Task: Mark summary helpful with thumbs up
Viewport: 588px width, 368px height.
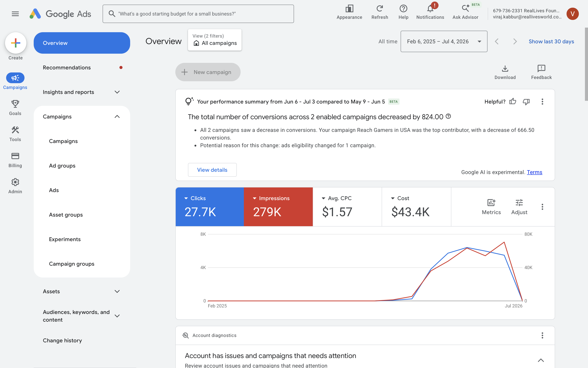Action: pos(513,101)
